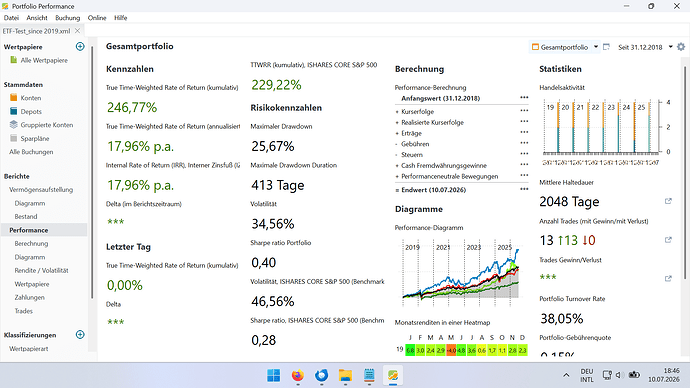Click the 2048 Tage holding period value
This screenshot has width=690, height=388.
[x=569, y=201]
